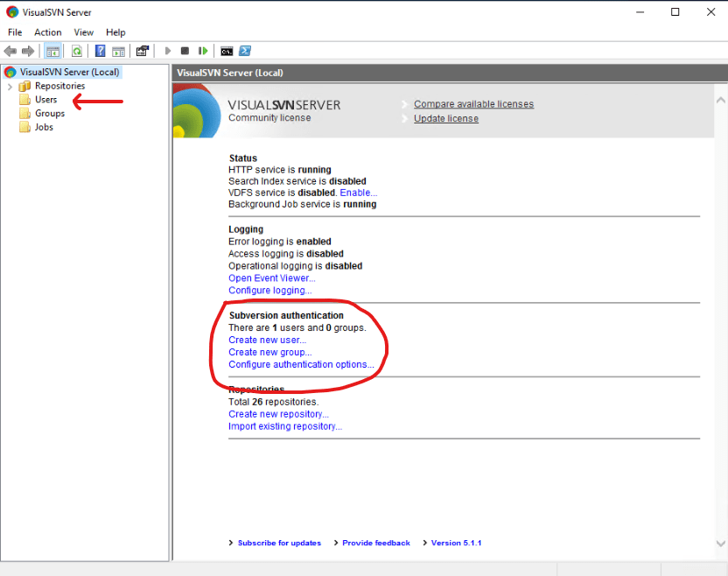Open the Action menu
The width and height of the screenshot is (728, 576).
(x=48, y=32)
